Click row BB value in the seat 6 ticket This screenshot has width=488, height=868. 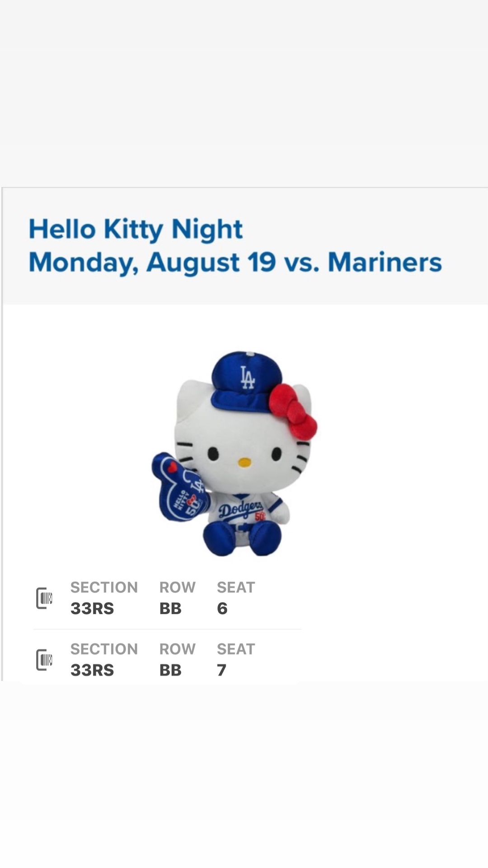tap(170, 609)
